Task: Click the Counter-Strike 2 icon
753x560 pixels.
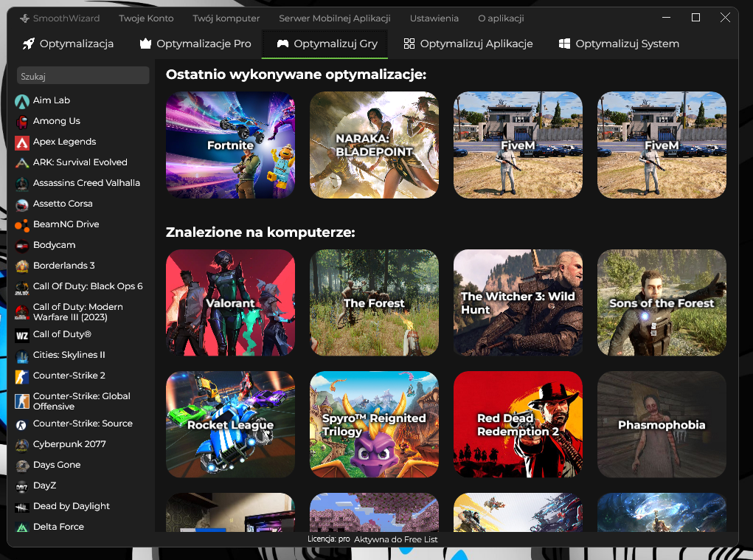Action: click(x=22, y=376)
